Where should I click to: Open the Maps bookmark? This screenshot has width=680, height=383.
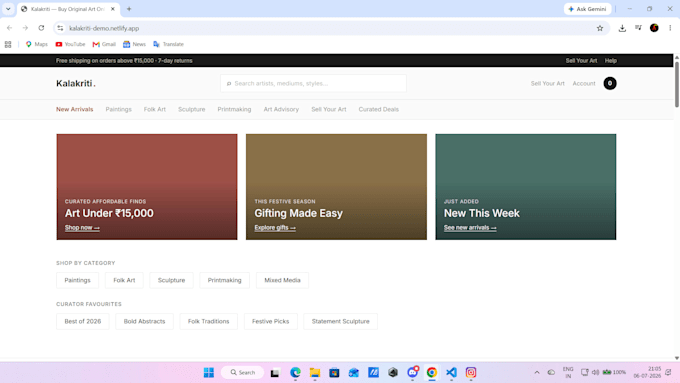point(36,44)
